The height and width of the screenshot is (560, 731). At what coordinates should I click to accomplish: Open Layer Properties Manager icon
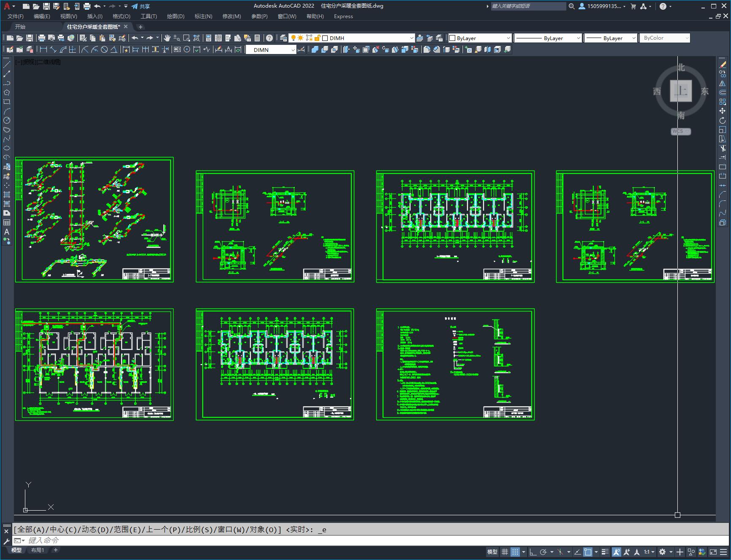(x=283, y=38)
